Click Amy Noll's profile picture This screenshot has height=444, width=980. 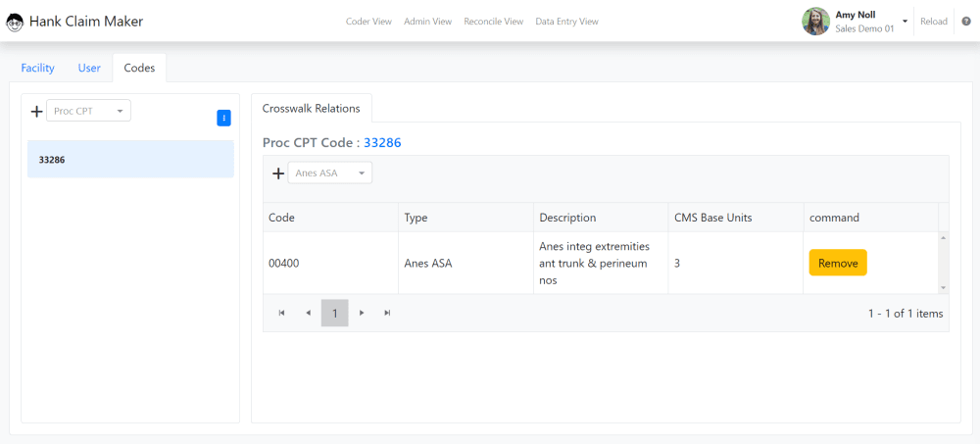[815, 22]
